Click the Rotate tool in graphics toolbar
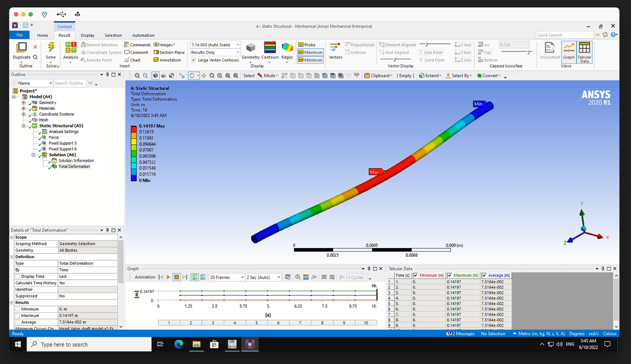This screenshot has width=631, height=364. (x=192, y=76)
